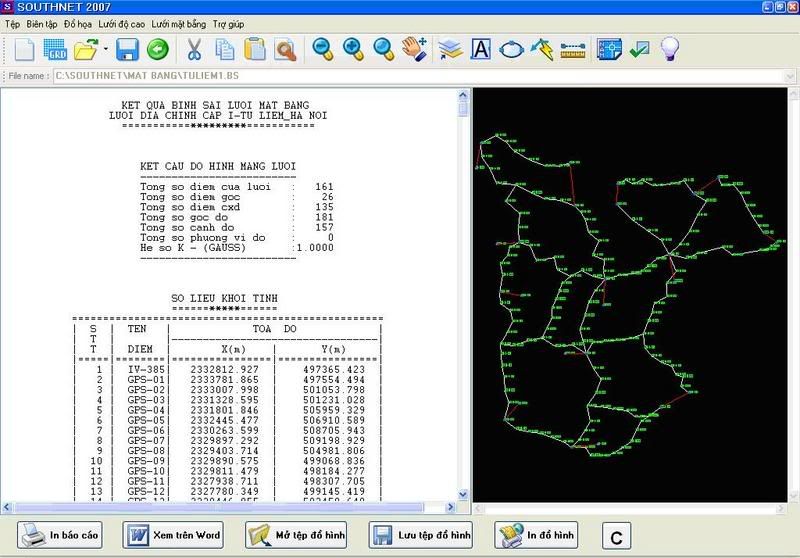This screenshot has width=800, height=558.
Task: Click the report horizontal scrollbar left arrow
Action: (7, 507)
